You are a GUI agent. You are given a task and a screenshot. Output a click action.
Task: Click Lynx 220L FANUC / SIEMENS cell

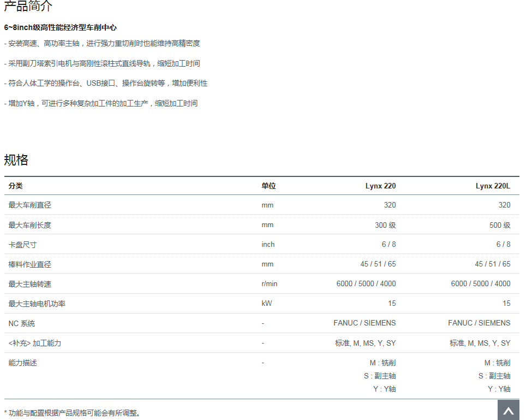(479, 323)
